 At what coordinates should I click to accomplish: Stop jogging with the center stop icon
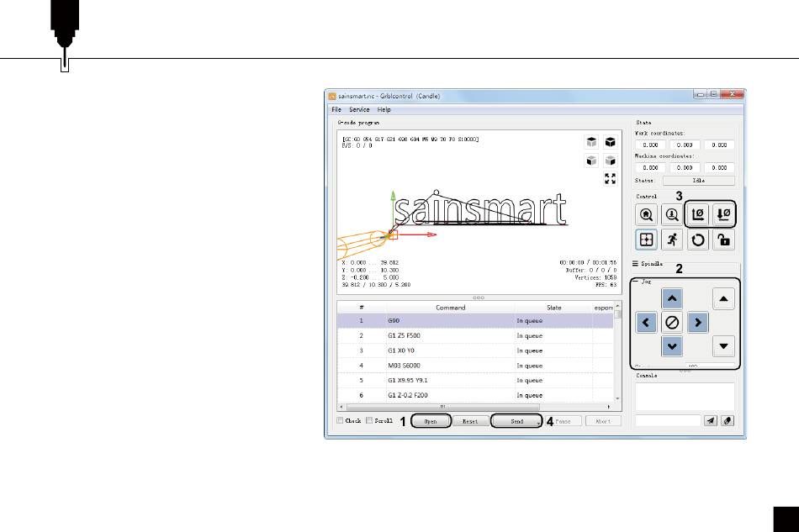(672, 322)
